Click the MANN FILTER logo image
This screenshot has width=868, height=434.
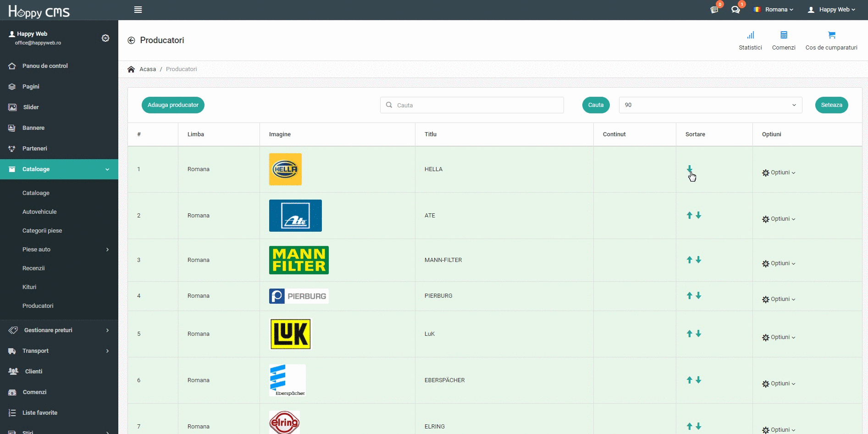299,260
